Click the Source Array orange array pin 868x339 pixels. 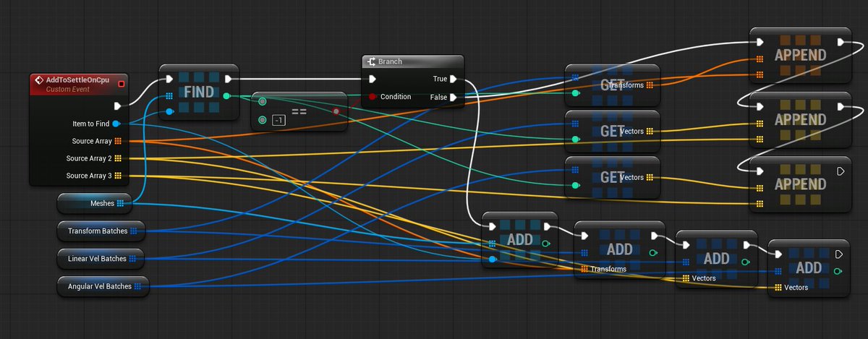(x=117, y=141)
